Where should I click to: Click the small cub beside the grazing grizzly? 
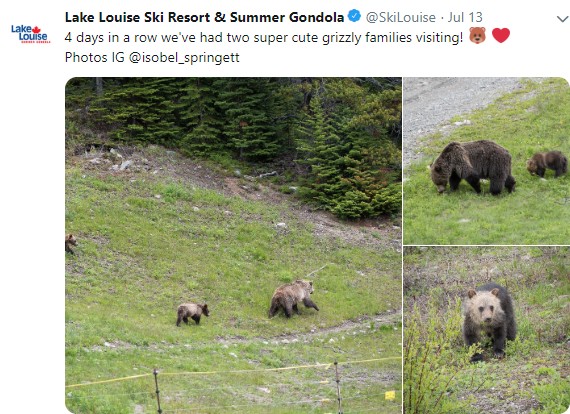547,164
